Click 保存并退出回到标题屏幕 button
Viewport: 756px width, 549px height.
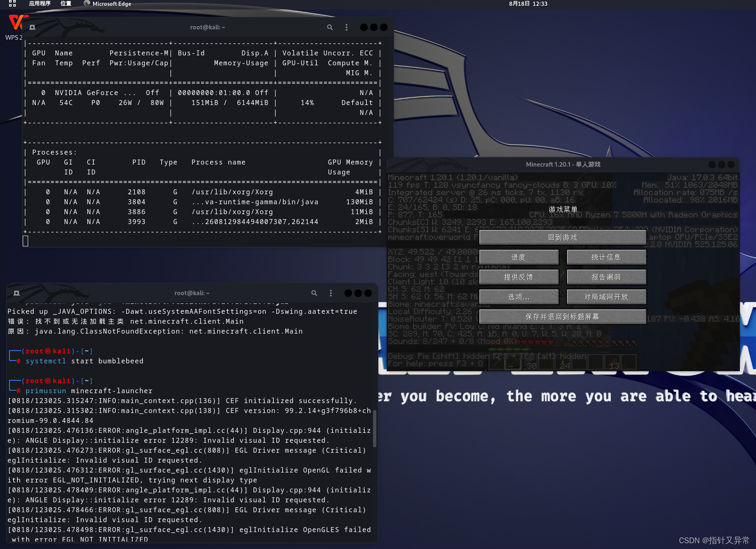click(x=562, y=317)
